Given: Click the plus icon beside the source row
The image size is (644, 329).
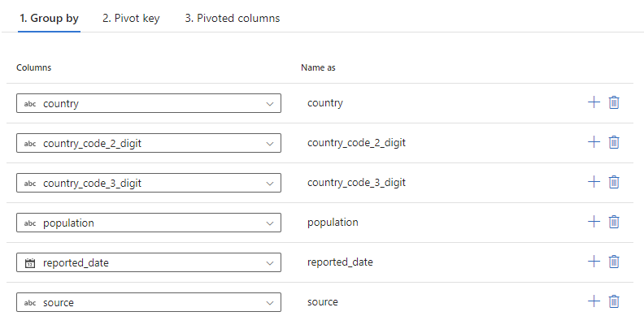Looking at the screenshot, I should (x=594, y=301).
